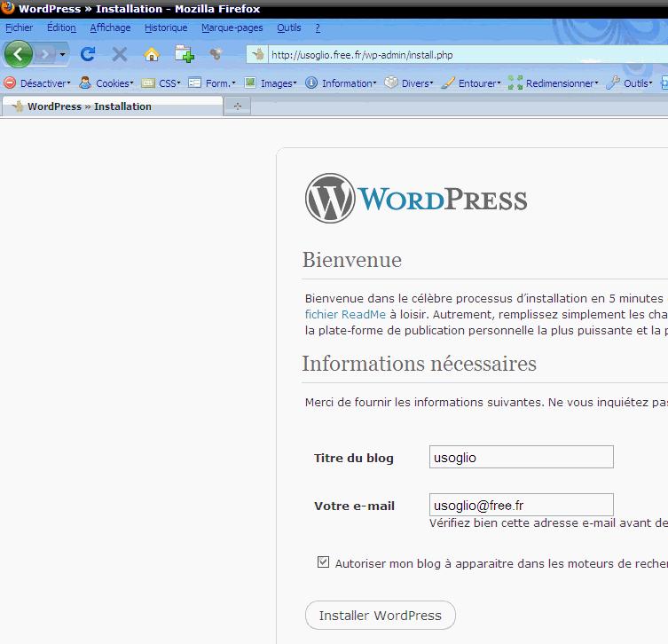
Task: Click the Redimensionner green arrows icon
Action: (x=515, y=82)
